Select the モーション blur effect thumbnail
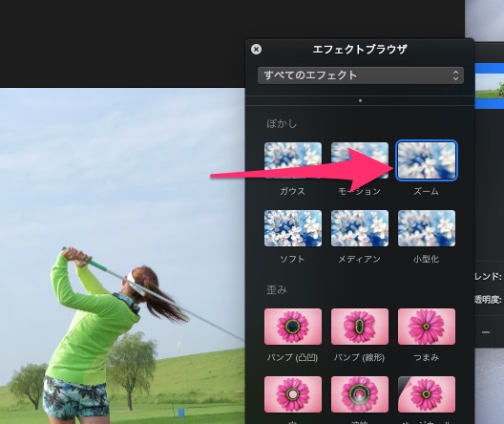This screenshot has width=504, height=424. click(360, 160)
